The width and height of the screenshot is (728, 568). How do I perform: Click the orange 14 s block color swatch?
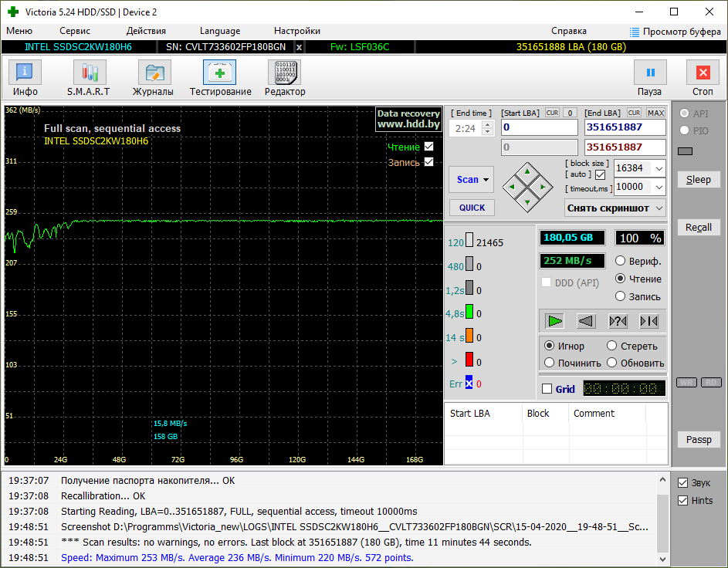point(469,335)
